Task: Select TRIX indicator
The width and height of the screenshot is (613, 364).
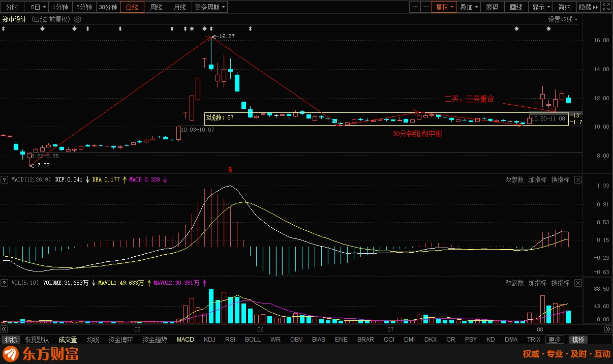Action: coord(534,340)
